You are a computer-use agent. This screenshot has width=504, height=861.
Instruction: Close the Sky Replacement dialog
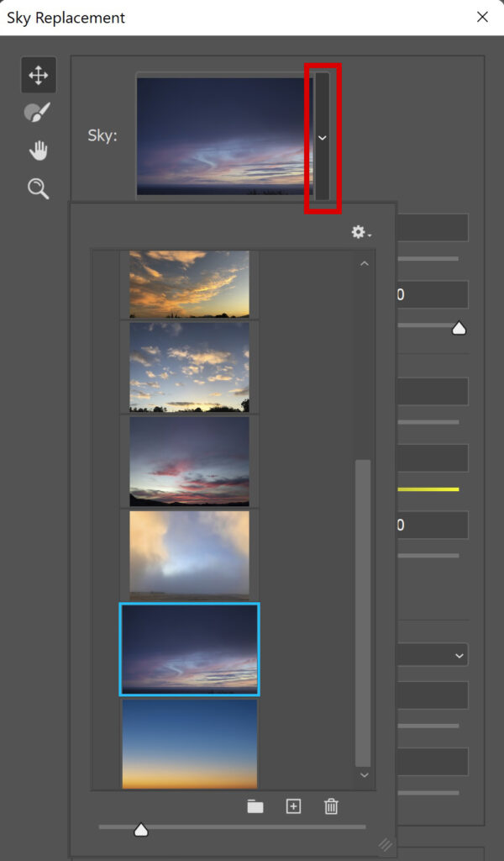click(483, 17)
